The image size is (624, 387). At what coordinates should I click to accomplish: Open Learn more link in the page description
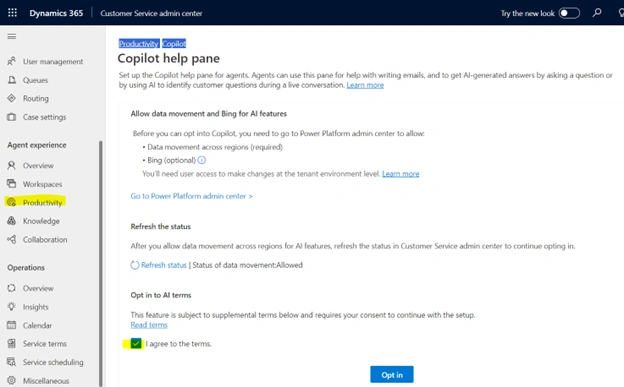point(365,85)
